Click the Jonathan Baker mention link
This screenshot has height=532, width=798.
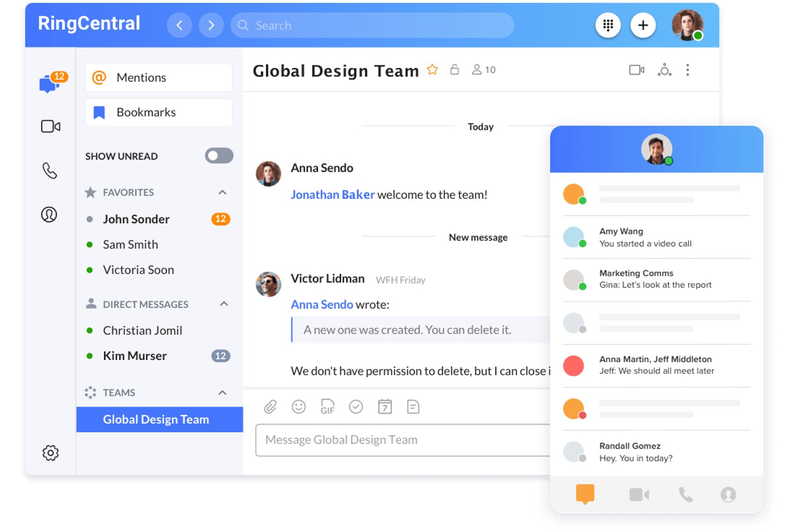[333, 195]
